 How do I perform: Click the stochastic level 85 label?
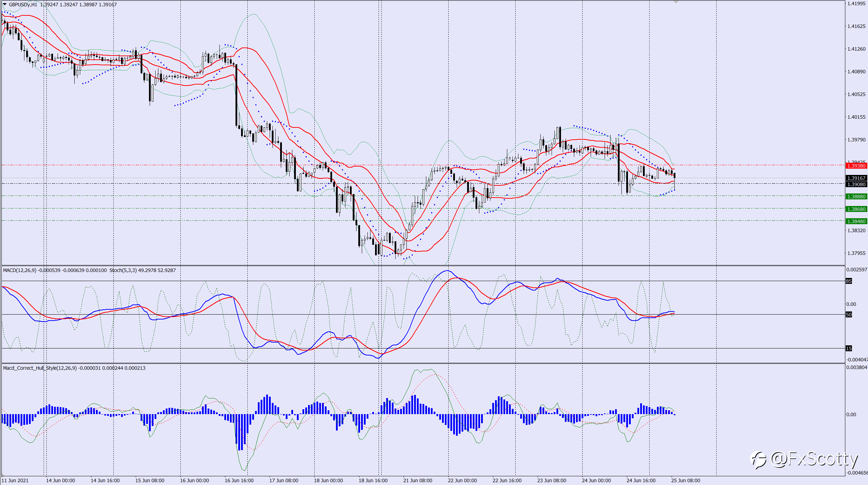pyautogui.click(x=849, y=281)
